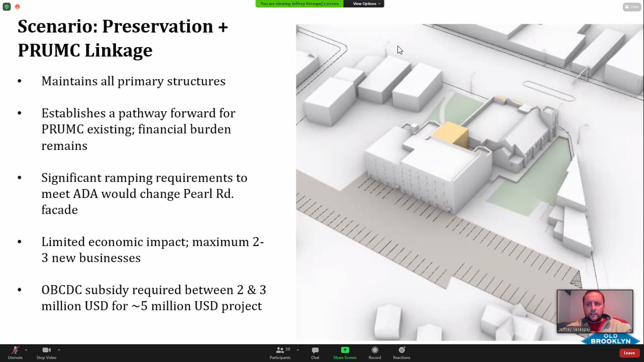Click the red recording indicator icon

pos(17,7)
